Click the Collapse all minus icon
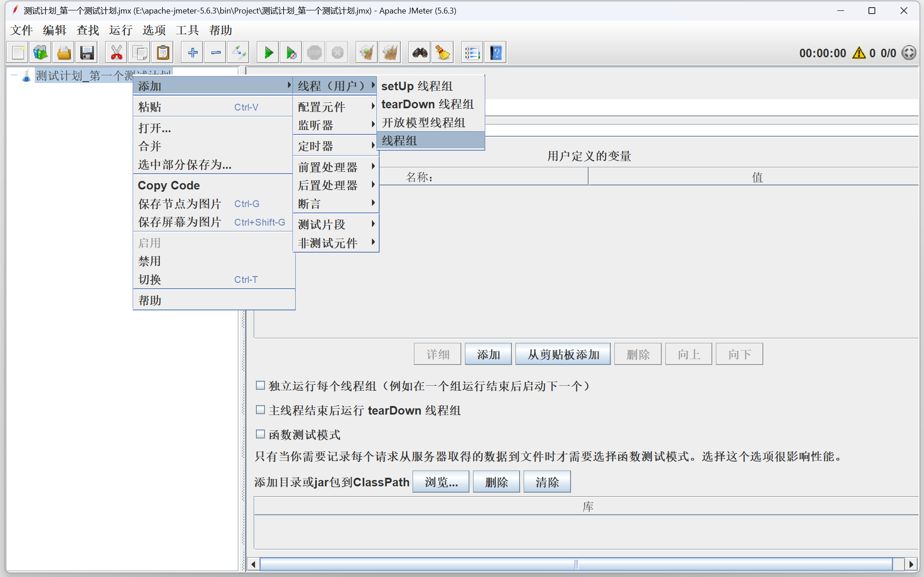The height and width of the screenshot is (577, 924). 216,53
